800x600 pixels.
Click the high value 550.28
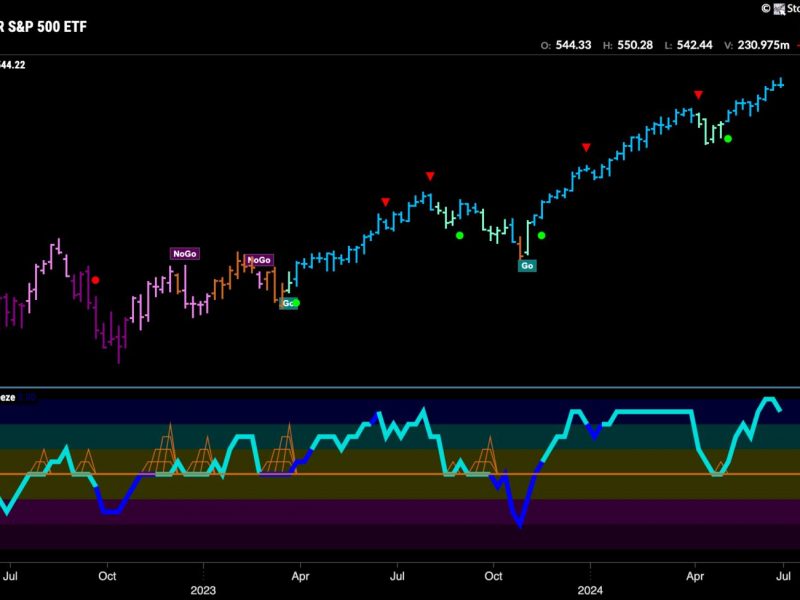pyautogui.click(x=635, y=45)
